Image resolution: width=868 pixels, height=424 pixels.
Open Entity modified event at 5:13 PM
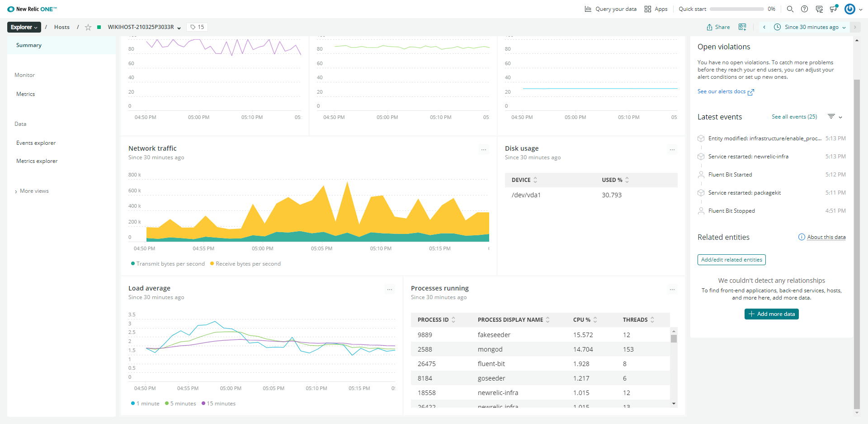pyautogui.click(x=772, y=138)
